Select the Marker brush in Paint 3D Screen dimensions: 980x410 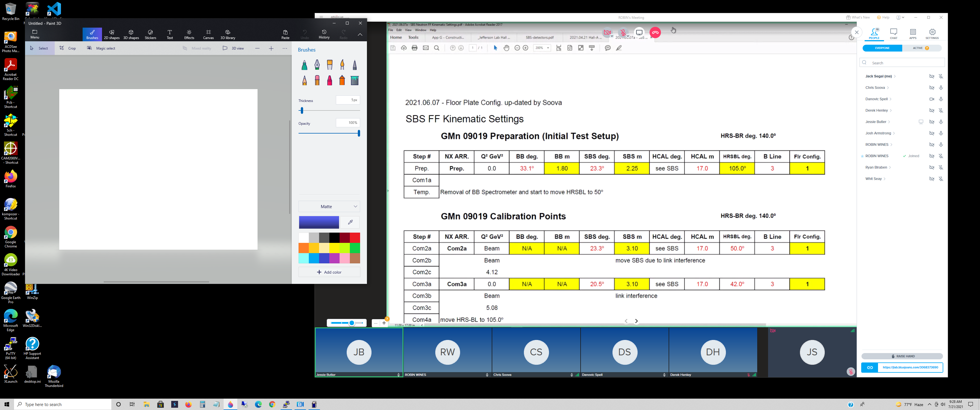click(304, 65)
